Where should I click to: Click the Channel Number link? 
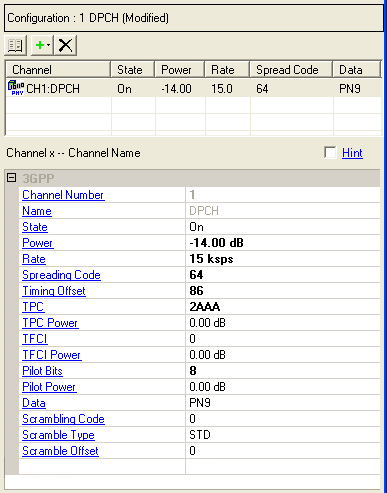click(x=63, y=195)
